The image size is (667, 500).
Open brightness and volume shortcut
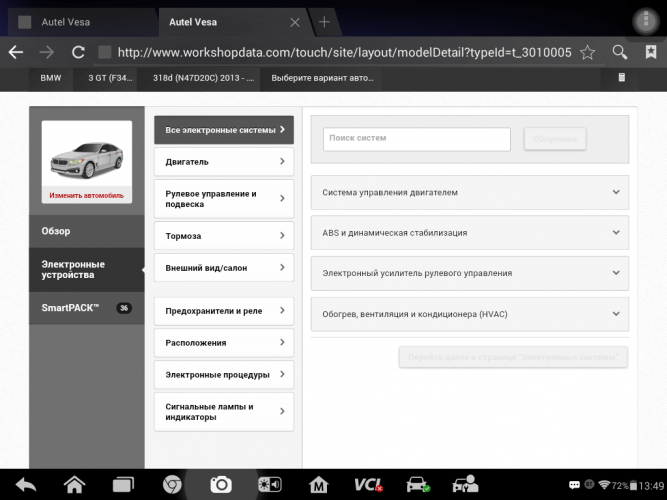click(x=270, y=485)
